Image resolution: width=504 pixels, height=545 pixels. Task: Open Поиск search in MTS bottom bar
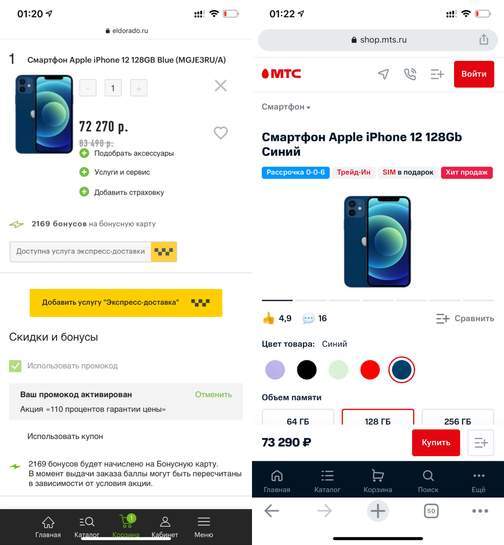pyautogui.click(x=428, y=481)
